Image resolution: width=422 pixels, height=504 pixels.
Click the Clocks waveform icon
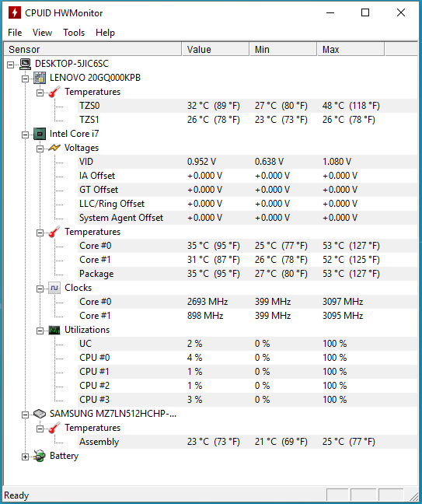pos(54,288)
